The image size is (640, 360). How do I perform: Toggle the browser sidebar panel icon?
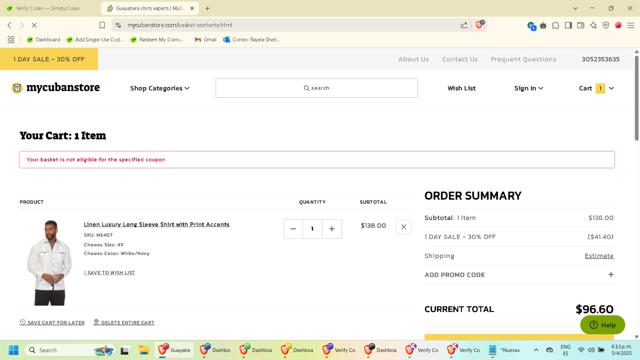[x=568, y=25]
